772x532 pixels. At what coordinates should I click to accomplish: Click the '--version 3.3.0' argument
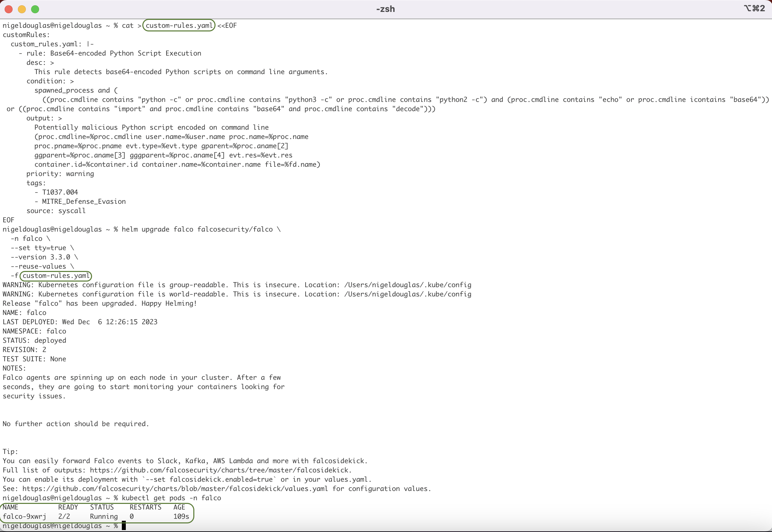pos(40,257)
